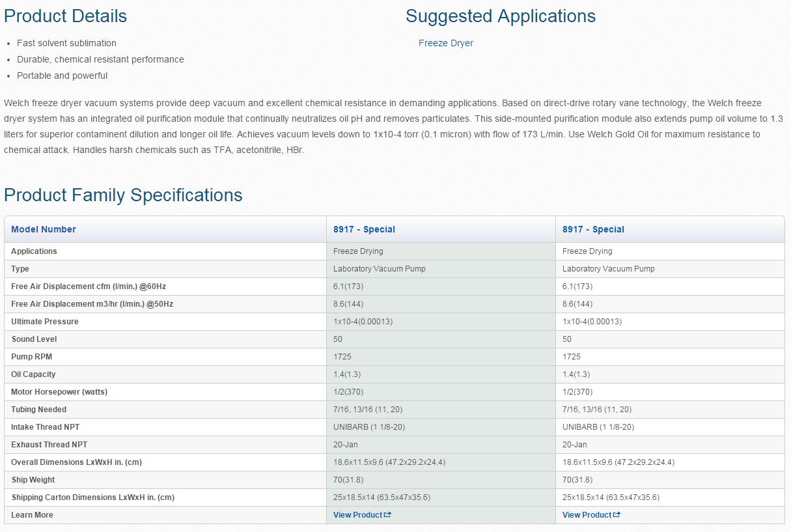Click '70(31.8)' ship weight in shaded middle column
Image resolution: width=791 pixels, height=532 pixels.
(348, 480)
